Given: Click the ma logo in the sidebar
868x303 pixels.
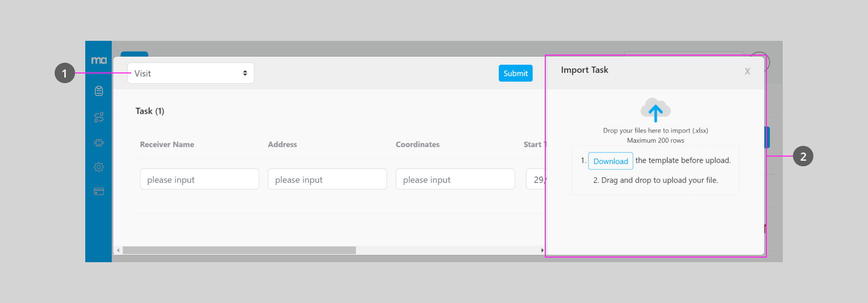Looking at the screenshot, I should (99, 60).
